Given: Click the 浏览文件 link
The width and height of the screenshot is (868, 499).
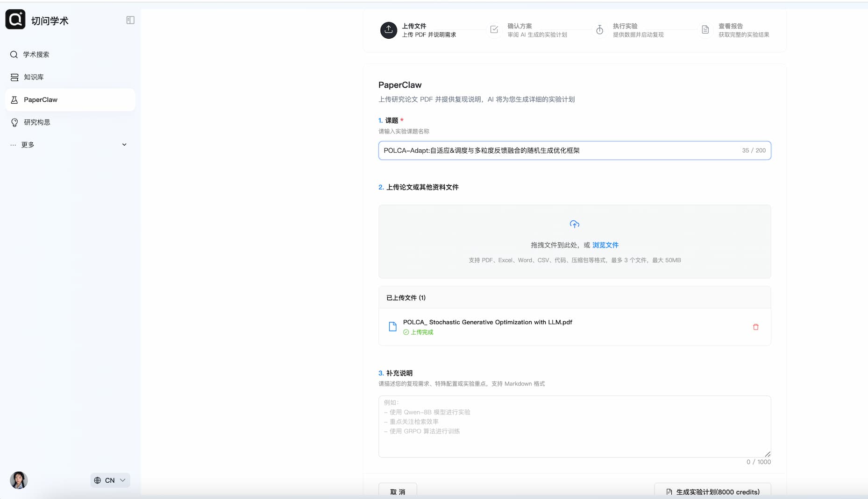Looking at the screenshot, I should pos(605,245).
